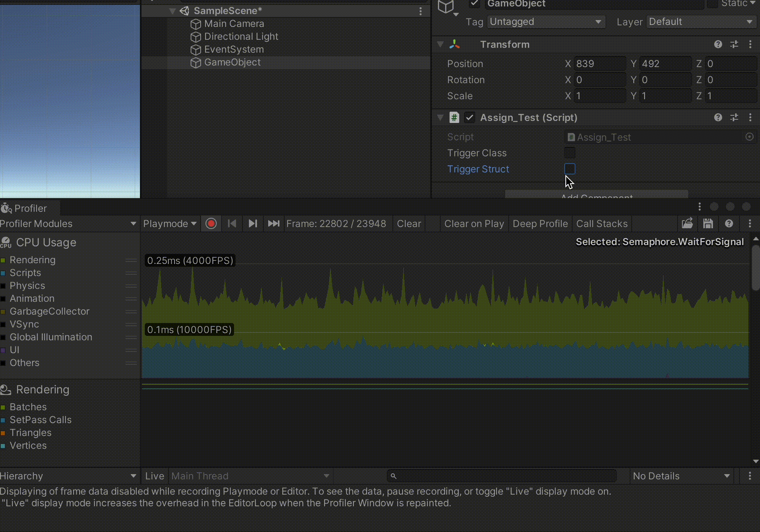Step to next profiler frame

click(x=253, y=223)
